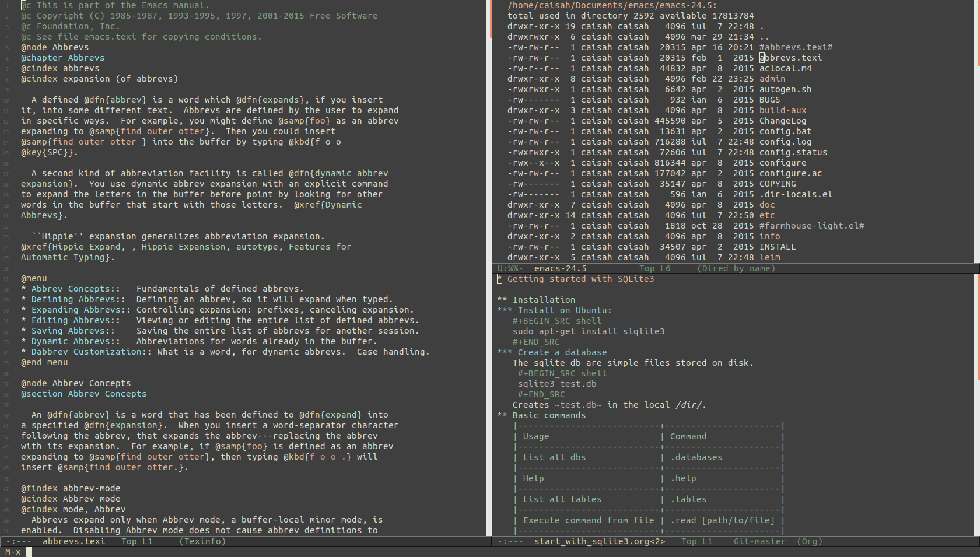980x557 pixels.
Task: Open abbrevs.texi file in the Dired listing
Action: [790, 58]
